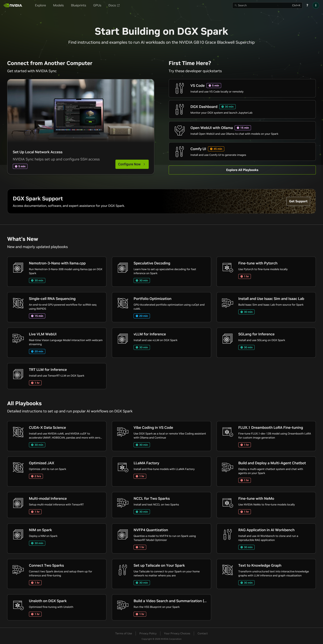The image size is (323, 644).
Task: Click the Unsloth on DGX Spark icon
Action: (x=18, y=605)
